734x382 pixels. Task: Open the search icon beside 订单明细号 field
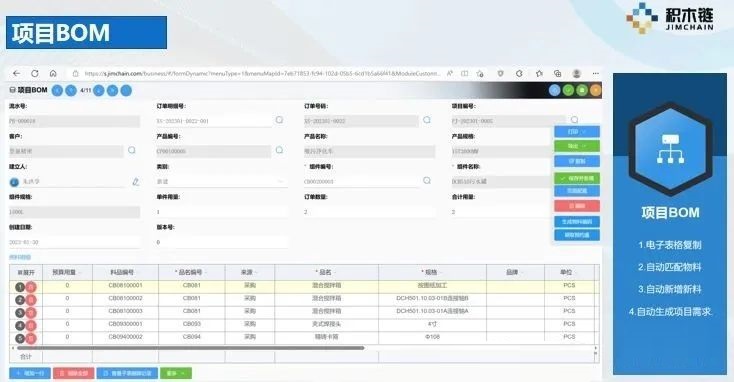click(279, 120)
